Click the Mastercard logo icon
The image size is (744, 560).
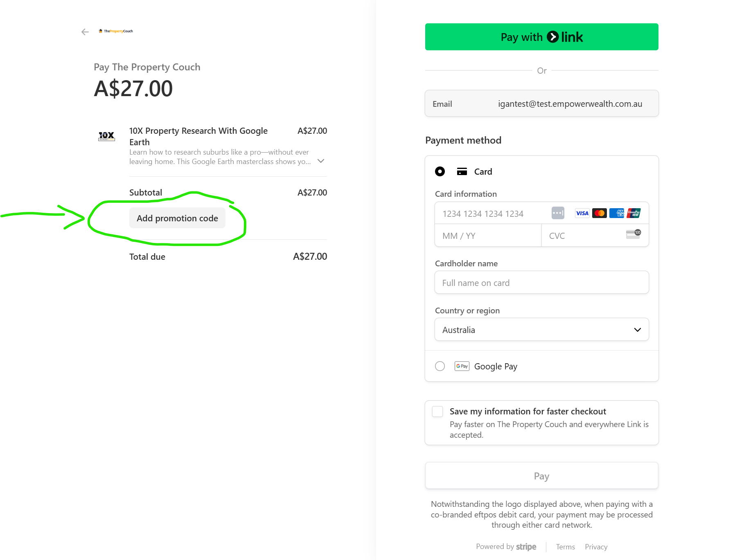[600, 213]
